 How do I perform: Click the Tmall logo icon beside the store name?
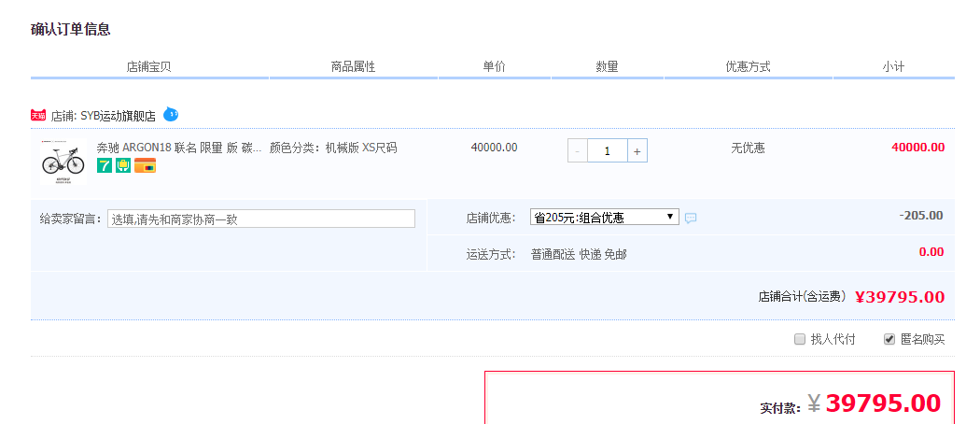38,116
